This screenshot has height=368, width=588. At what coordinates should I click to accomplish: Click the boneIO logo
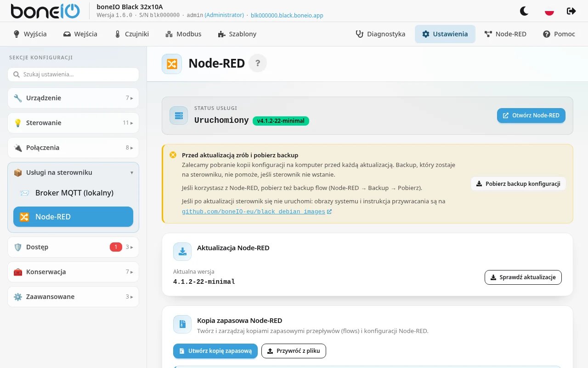pyautogui.click(x=45, y=11)
